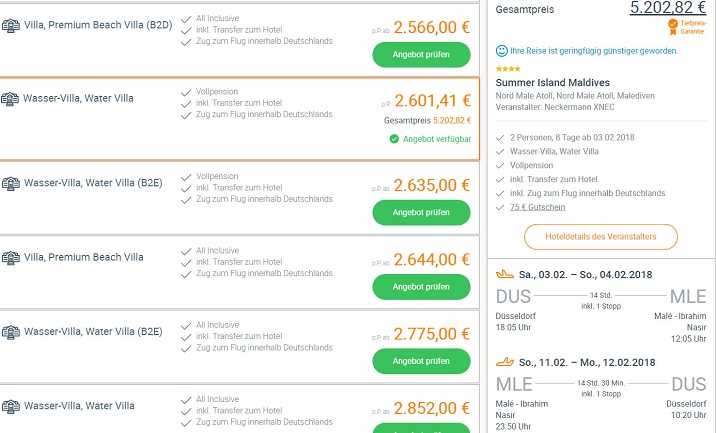Image resolution: width=716 pixels, height=433 pixels.
Task: Open the 75 € Gutschein link
Action: pos(537,207)
